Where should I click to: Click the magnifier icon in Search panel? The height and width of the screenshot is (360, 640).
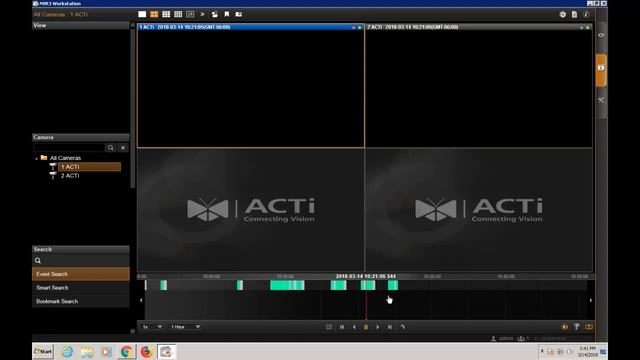[x=38, y=260]
